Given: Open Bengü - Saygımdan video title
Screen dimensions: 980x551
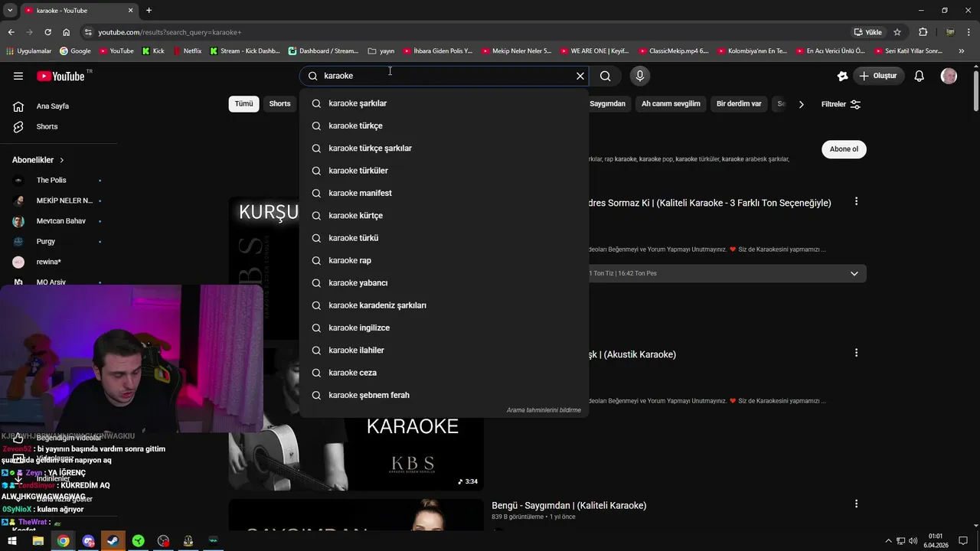Looking at the screenshot, I should (569, 506).
